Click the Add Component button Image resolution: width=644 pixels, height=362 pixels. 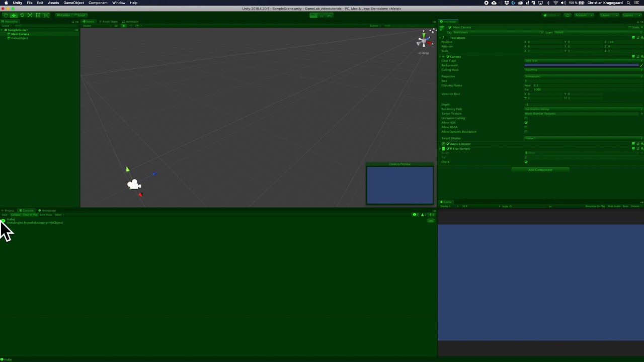(540, 170)
